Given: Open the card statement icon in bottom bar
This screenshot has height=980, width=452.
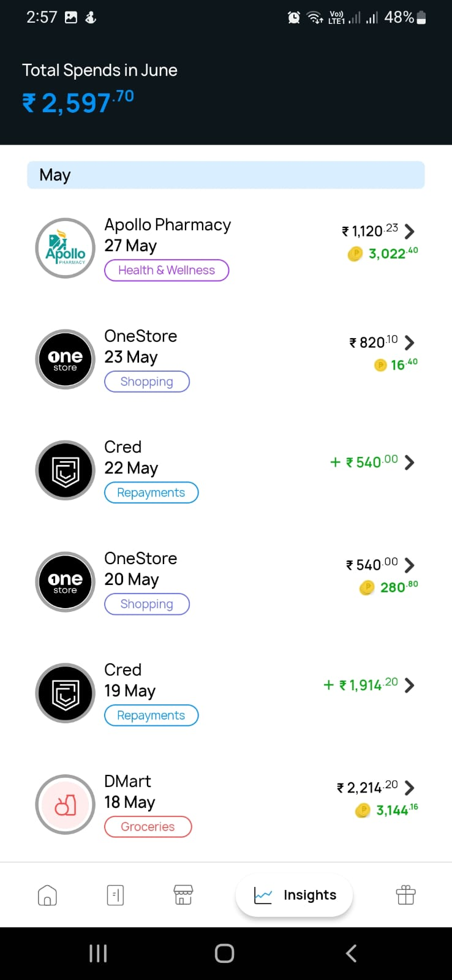Looking at the screenshot, I should pyautogui.click(x=115, y=895).
